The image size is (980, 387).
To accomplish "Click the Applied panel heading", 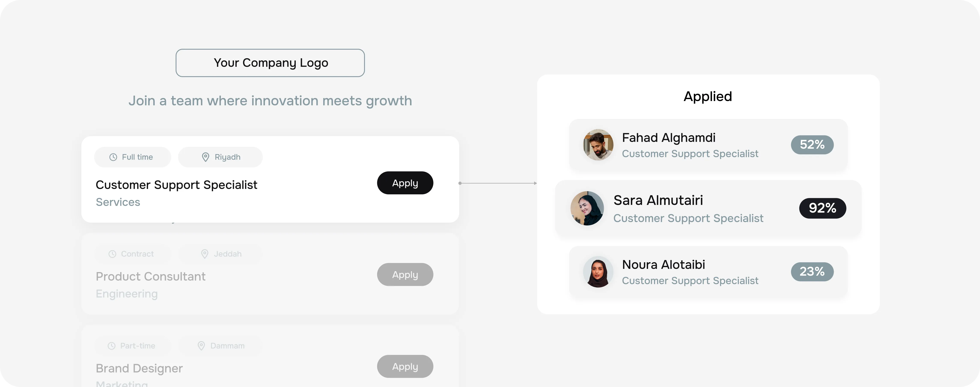I will [708, 97].
